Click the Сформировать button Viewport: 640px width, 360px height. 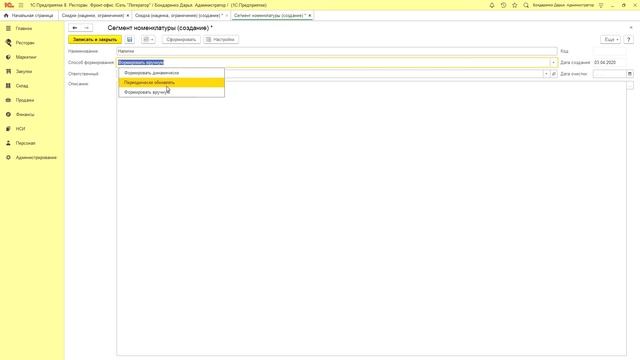[x=181, y=40]
